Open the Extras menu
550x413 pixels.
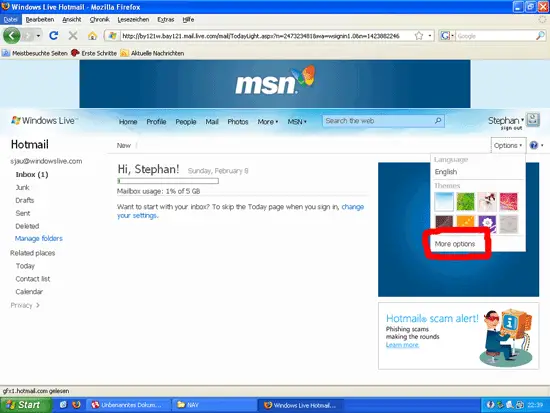pyautogui.click(x=166, y=20)
